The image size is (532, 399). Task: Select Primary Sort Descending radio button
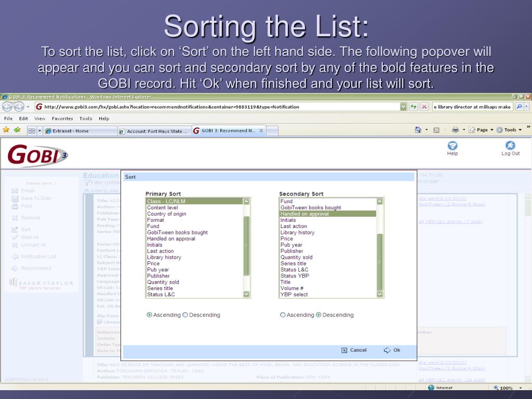click(185, 315)
